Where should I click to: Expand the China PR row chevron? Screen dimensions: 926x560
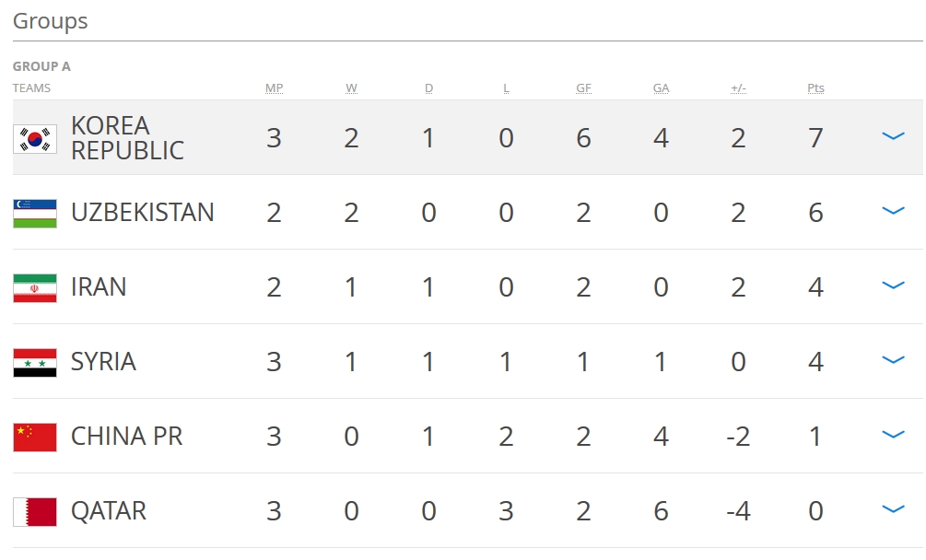(893, 435)
